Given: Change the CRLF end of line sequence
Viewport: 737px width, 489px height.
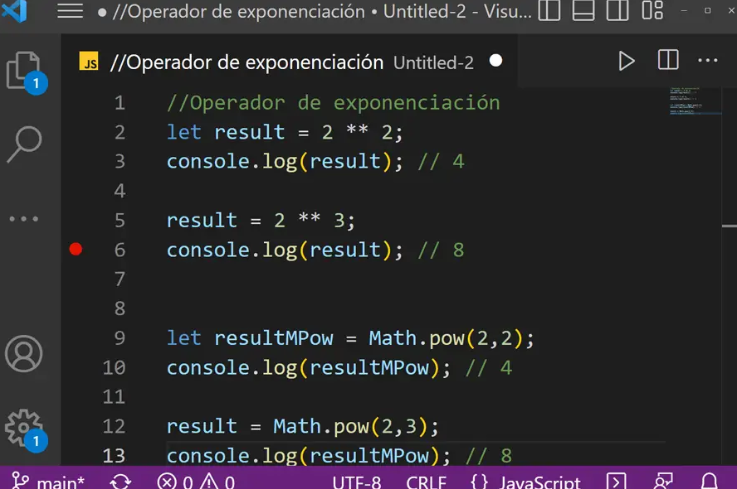Looking at the screenshot, I should click(426, 482).
